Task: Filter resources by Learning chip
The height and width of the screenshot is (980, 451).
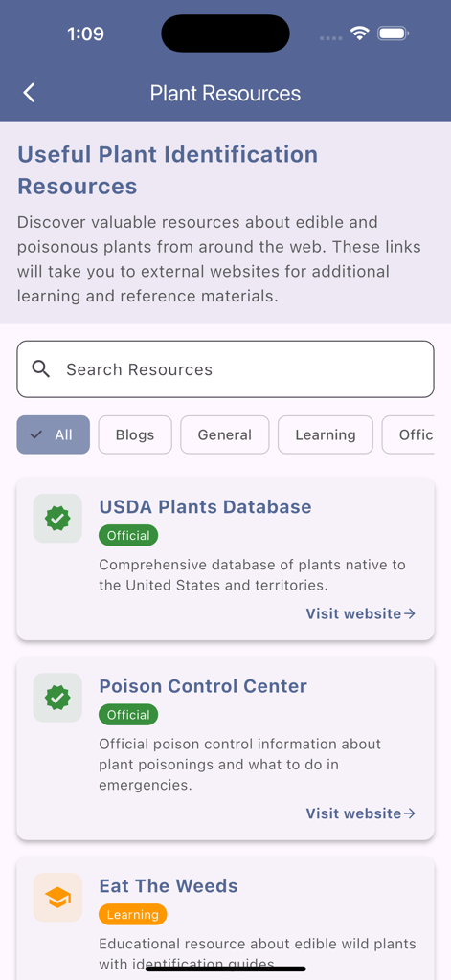Action: click(326, 435)
